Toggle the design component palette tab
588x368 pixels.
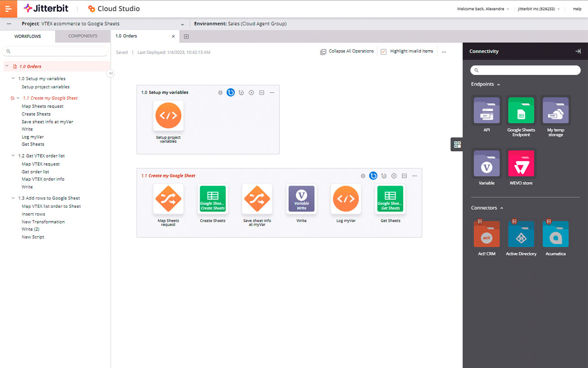pos(457,145)
